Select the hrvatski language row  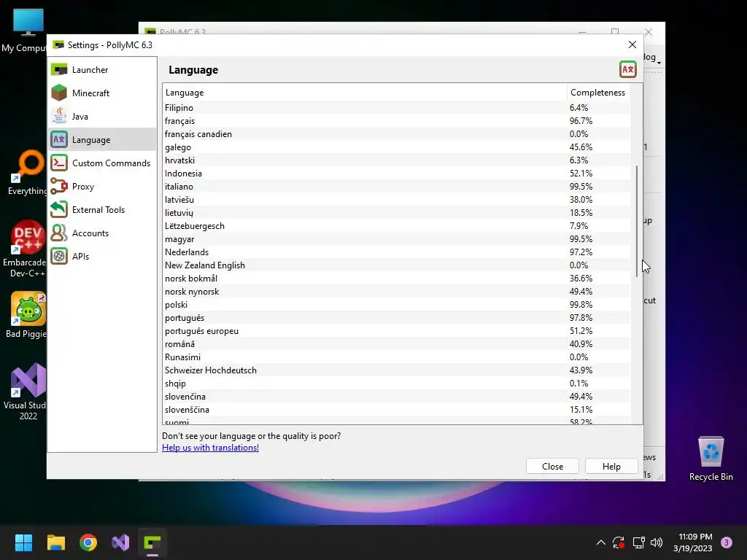pos(397,160)
